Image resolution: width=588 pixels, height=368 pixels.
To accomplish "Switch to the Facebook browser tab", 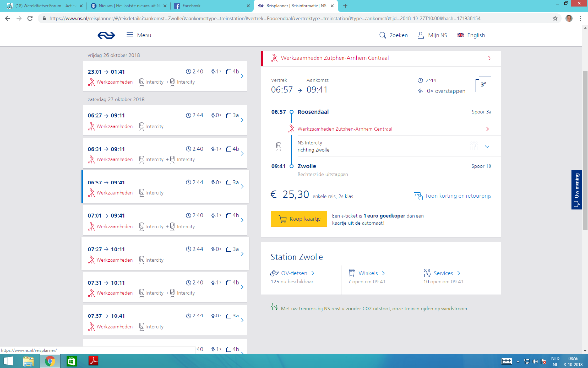I will pos(211,6).
